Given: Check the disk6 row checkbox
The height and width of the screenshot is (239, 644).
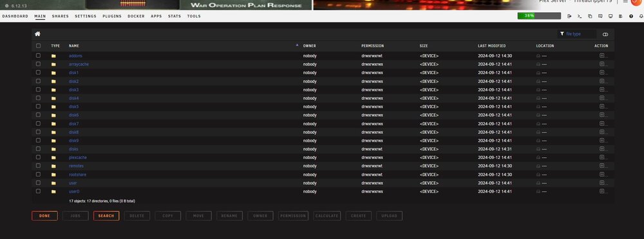Looking at the screenshot, I should pyautogui.click(x=38, y=115).
